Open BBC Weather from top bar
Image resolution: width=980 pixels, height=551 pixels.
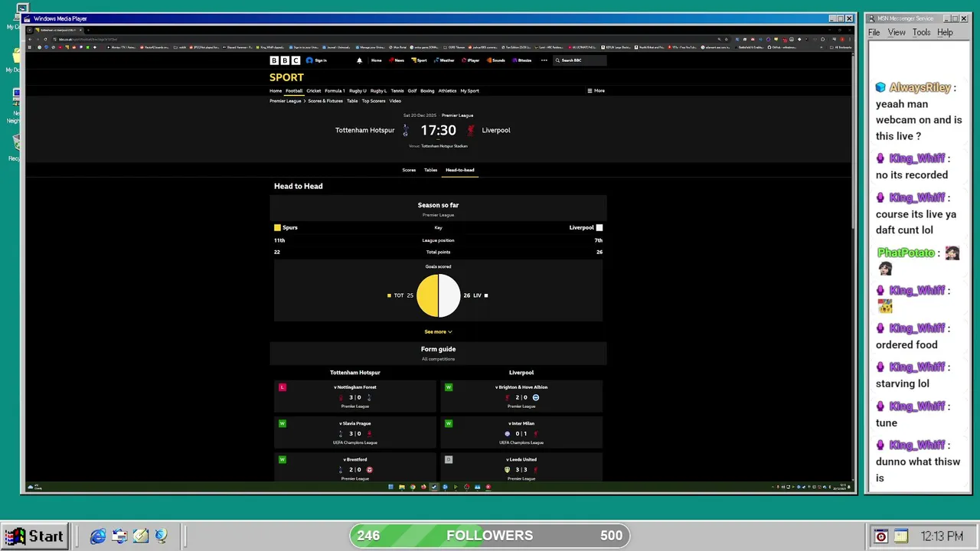[x=444, y=60]
